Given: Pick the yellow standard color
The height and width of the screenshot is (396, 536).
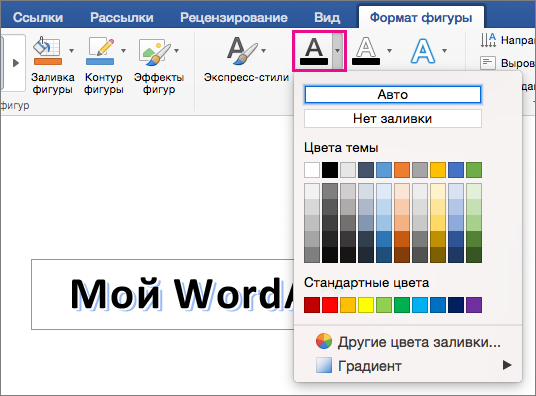Looking at the screenshot, I should pyautogui.click(x=366, y=305).
